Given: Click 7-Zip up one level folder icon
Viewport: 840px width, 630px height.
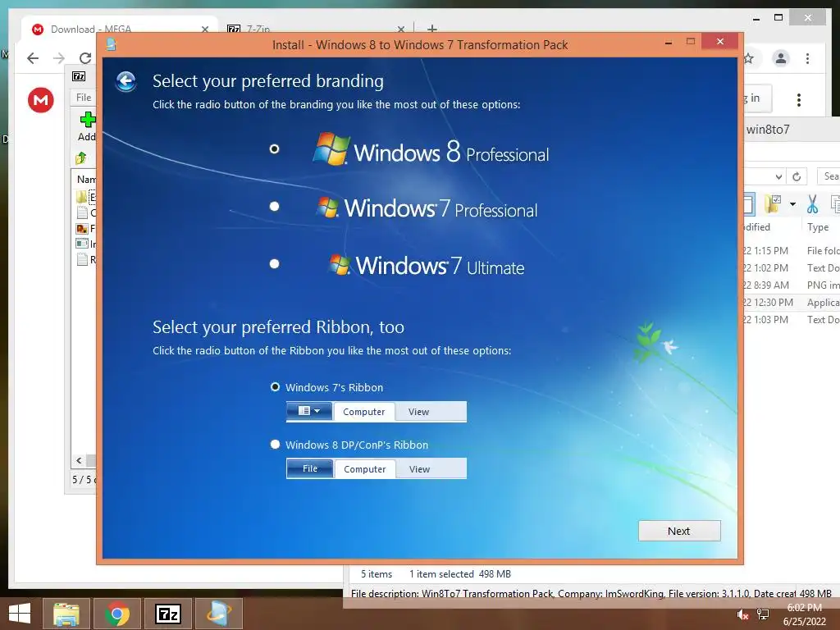Looking at the screenshot, I should pos(81,158).
